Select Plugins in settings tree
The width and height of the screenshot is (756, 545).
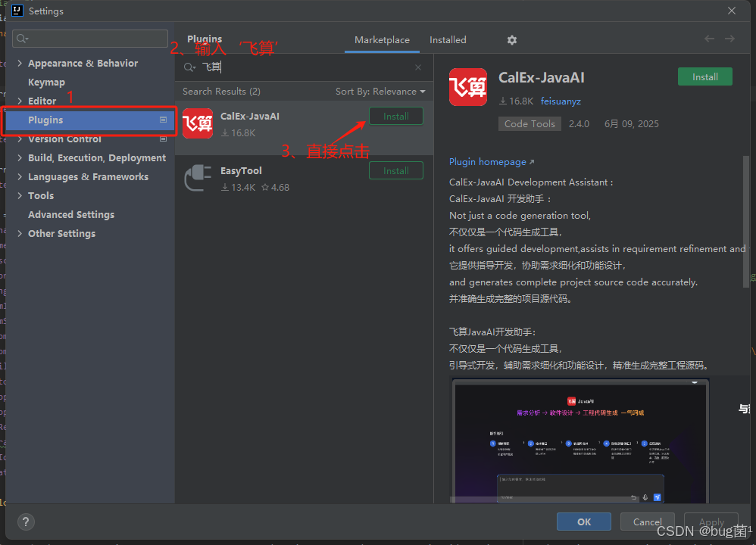tap(89, 120)
